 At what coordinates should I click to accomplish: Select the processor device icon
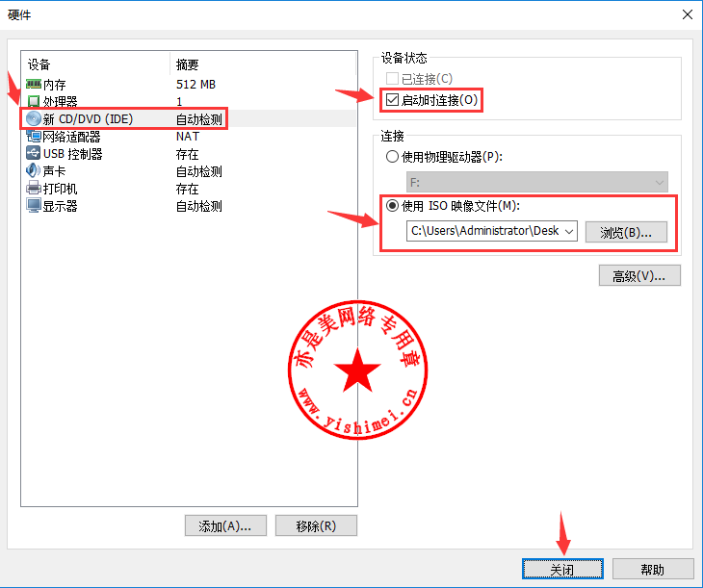tap(34, 101)
